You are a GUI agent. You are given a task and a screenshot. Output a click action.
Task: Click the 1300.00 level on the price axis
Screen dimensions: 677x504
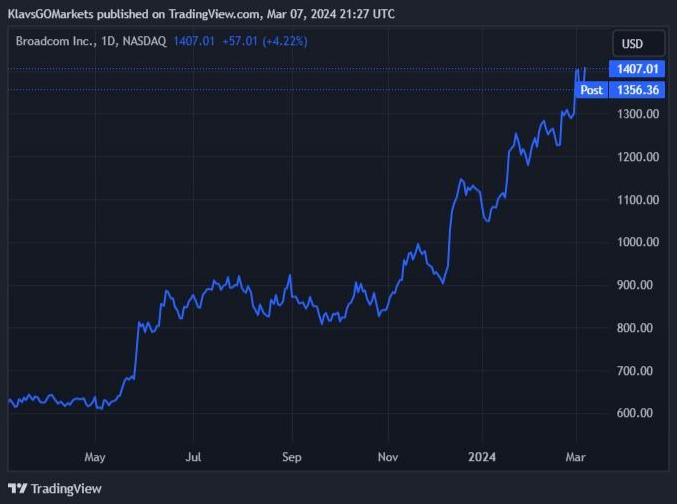click(638, 114)
